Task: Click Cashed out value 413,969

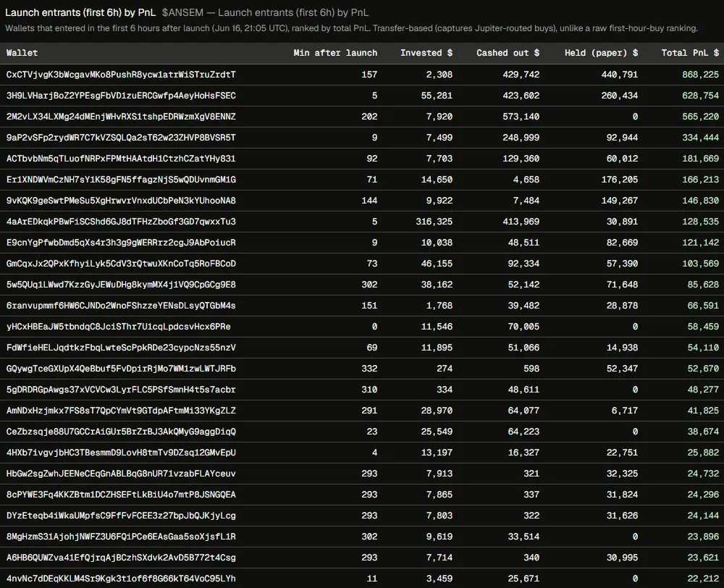Action: click(521, 222)
